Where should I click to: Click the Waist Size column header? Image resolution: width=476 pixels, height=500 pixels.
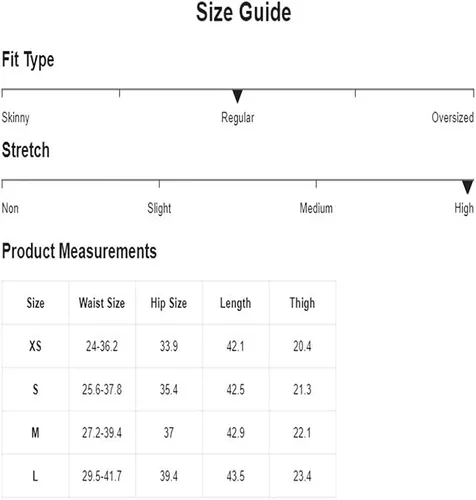coord(102,303)
